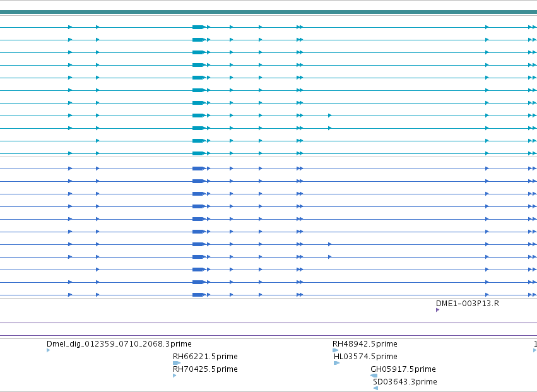Click the RH66221.5prime EST label
Viewport: 537px width, 392px height.
click(205, 357)
